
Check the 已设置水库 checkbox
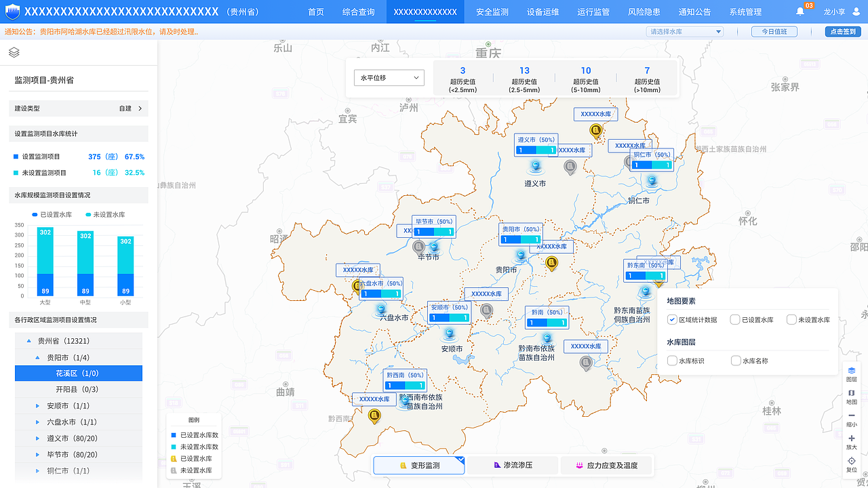click(735, 320)
